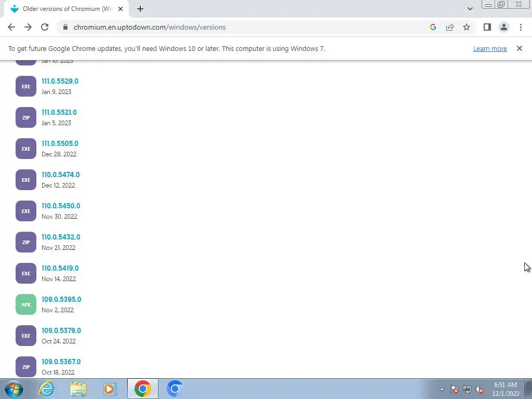
Task: Click the date text Nov 2, 2022
Action: click(x=58, y=310)
